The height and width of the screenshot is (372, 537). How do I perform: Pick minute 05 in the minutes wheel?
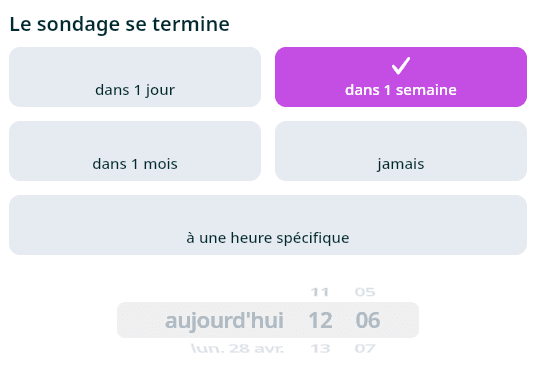tap(365, 292)
